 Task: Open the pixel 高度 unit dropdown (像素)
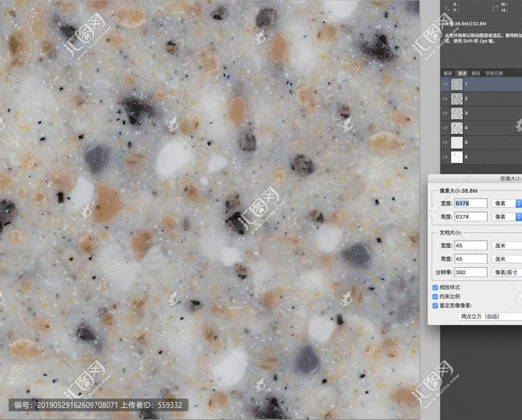[x=507, y=217]
